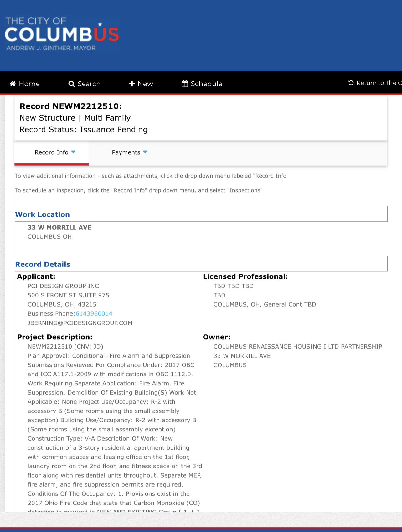Expand the Record Info dropdown arrow
The width and height of the screenshot is (402, 532).
click(73, 152)
